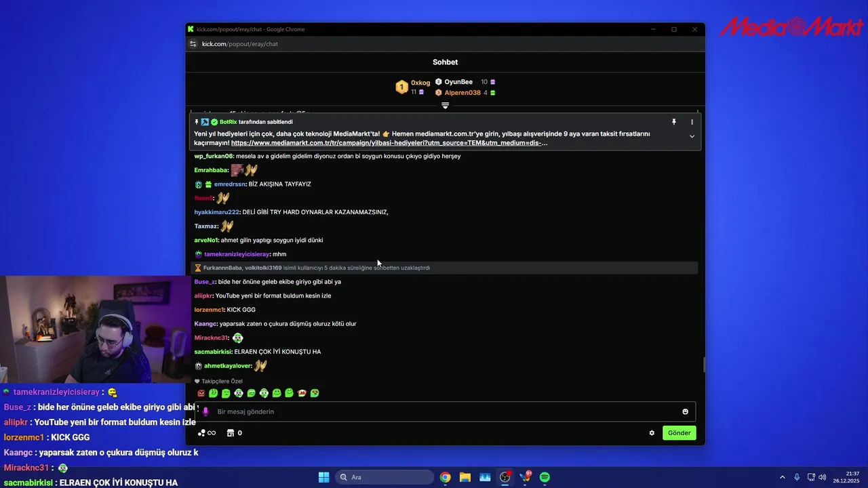
Task: Click the username aliipkr in the chat popout
Action: [203, 296]
